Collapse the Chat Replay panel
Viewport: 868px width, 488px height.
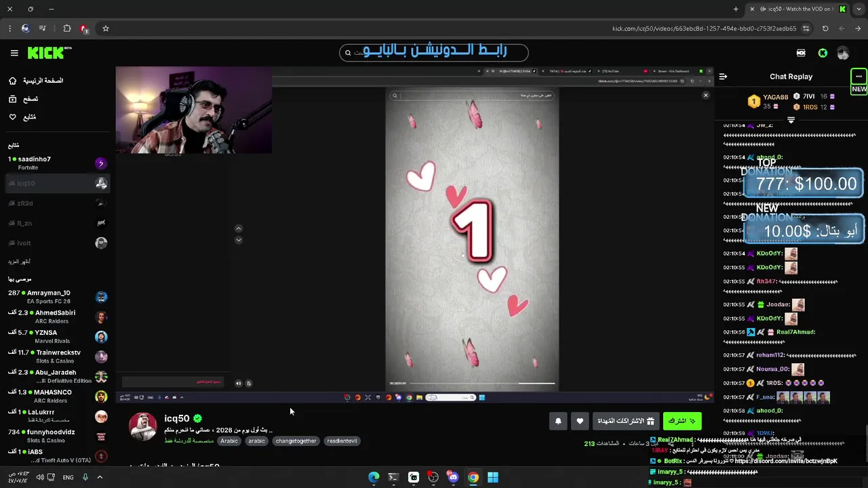(723, 77)
